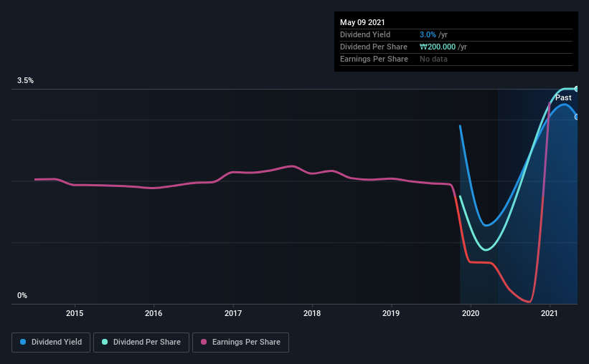Viewport: 589px width, 364px height.
Task: Select the blue endpoint marker at chart edge
Action: pos(576,117)
